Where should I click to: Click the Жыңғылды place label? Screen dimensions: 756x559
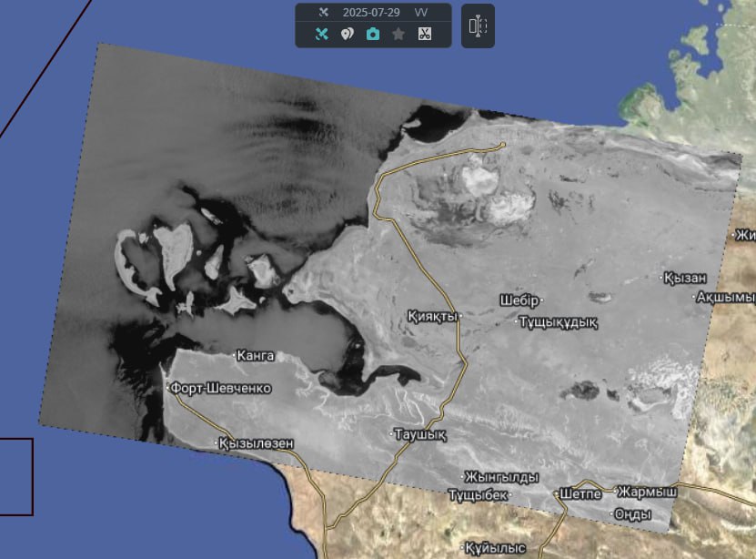pyautogui.click(x=501, y=477)
